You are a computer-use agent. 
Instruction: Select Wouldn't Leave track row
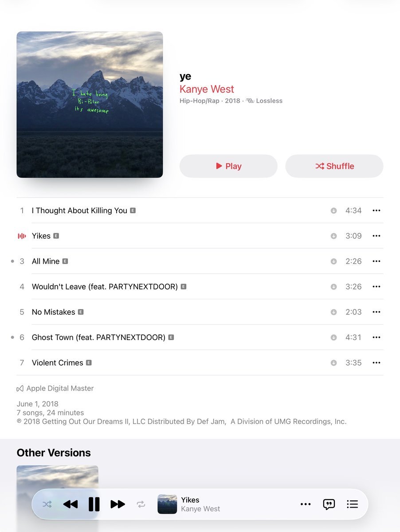click(x=200, y=287)
